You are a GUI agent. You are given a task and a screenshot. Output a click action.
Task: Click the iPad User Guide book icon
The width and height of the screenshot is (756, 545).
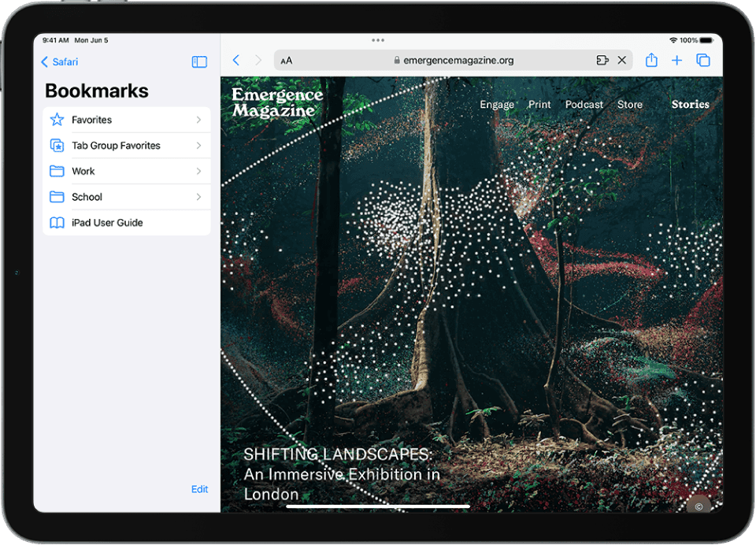[56, 223]
